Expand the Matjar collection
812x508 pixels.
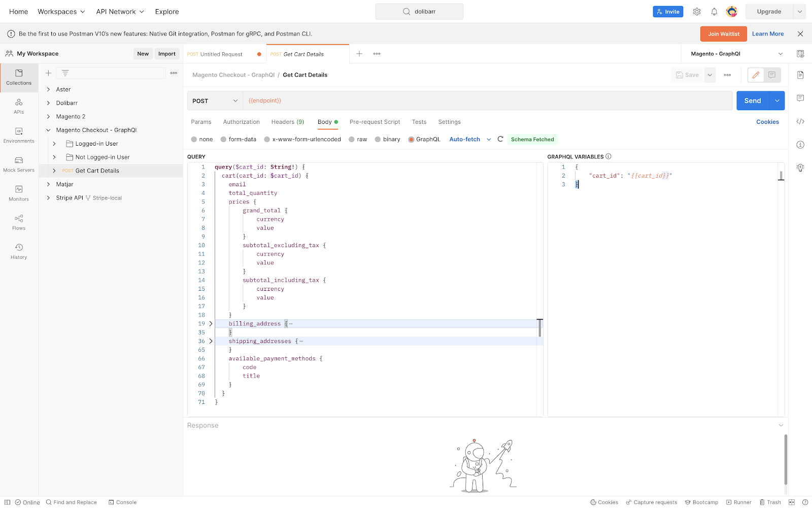point(48,184)
